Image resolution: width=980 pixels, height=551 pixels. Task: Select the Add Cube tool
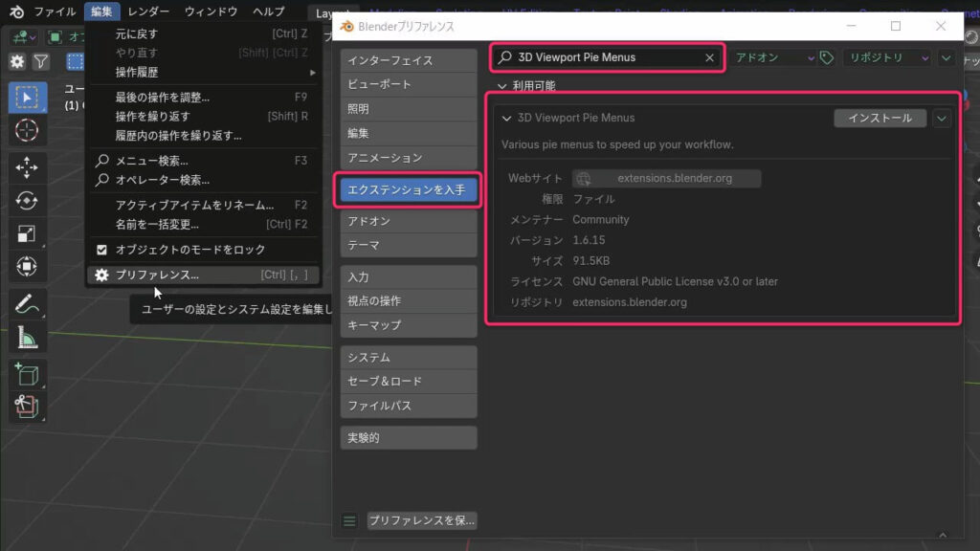point(27,375)
